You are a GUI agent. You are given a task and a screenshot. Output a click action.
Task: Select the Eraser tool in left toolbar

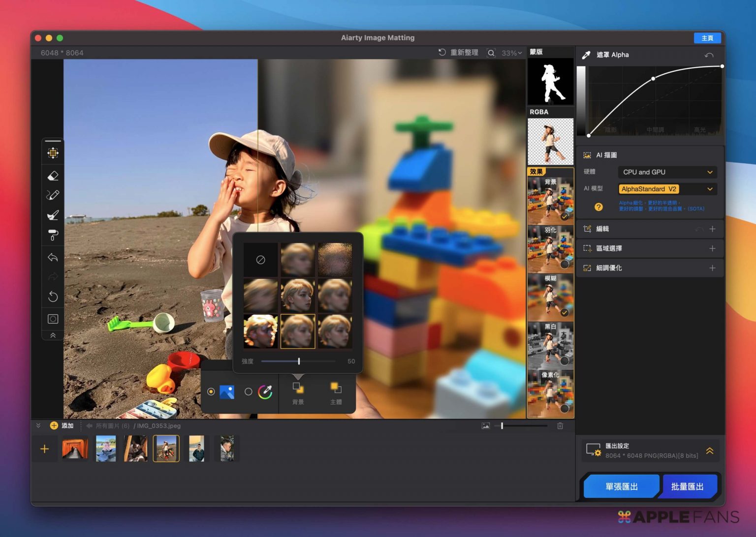pyautogui.click(x=53, y=176)
